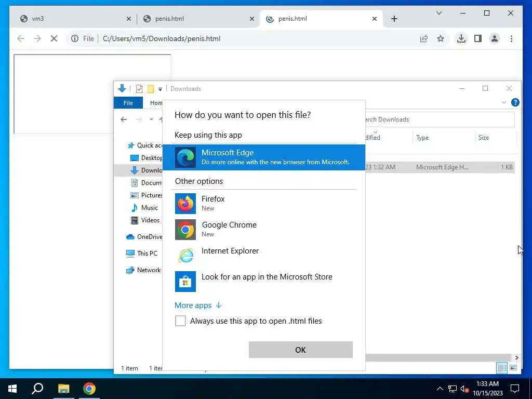532x399 pixels.
Task: Open Explorer help icon
Action: click(515, 102)
